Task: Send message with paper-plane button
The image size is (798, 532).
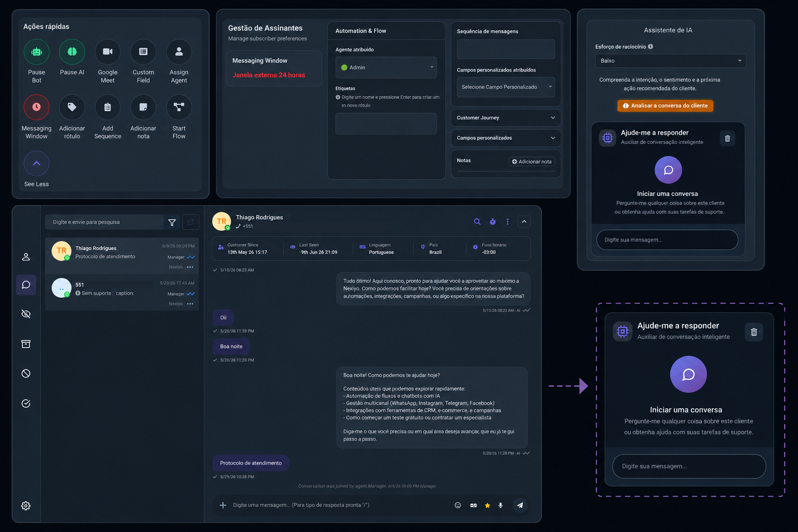Action: [520, 505]
